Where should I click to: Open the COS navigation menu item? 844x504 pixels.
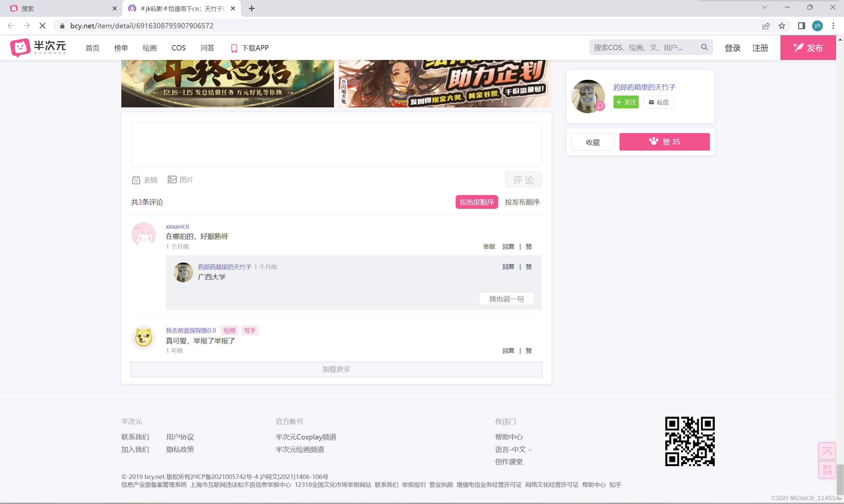click(178, 48)
